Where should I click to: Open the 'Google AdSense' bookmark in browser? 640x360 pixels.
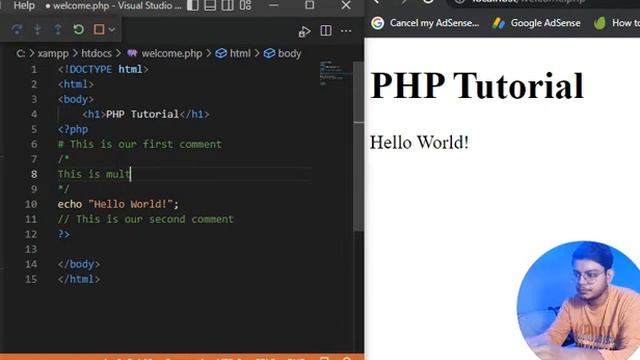click(545, 23)
